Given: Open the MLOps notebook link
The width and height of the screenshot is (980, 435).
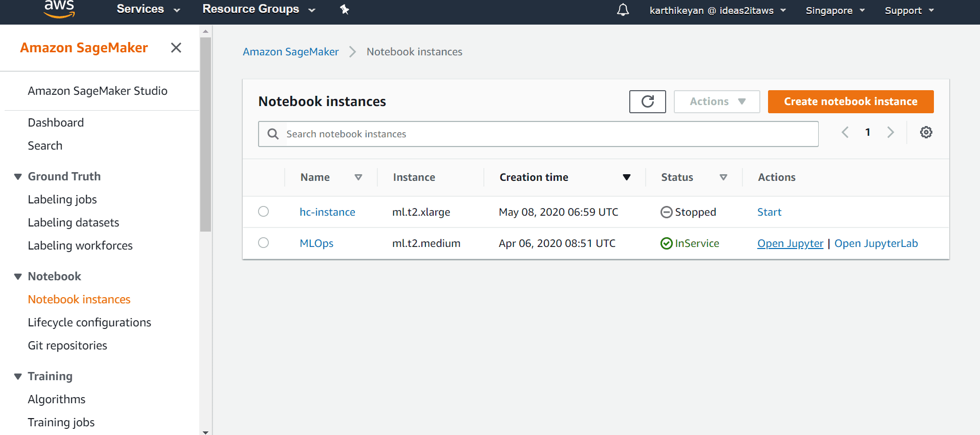Looking at the screenshot, I should [316, 243].
